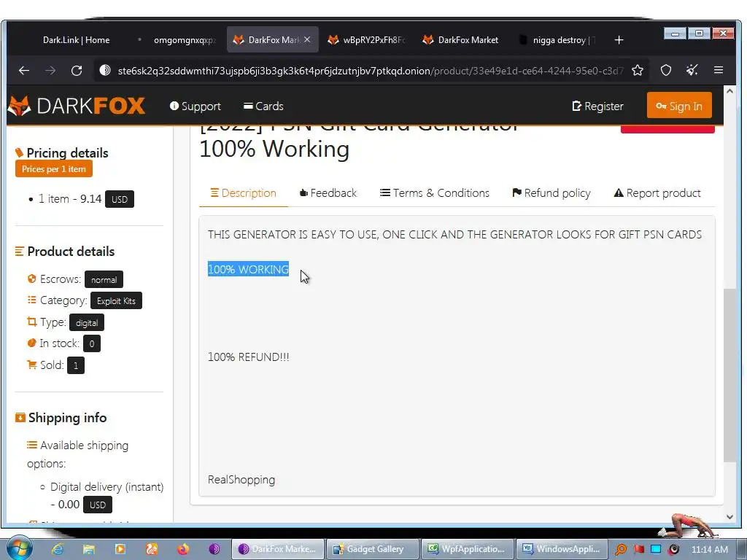Select the WpfApplicatio... taskbar button
Viewport: 747px width, 560px height.
point(467,549)
